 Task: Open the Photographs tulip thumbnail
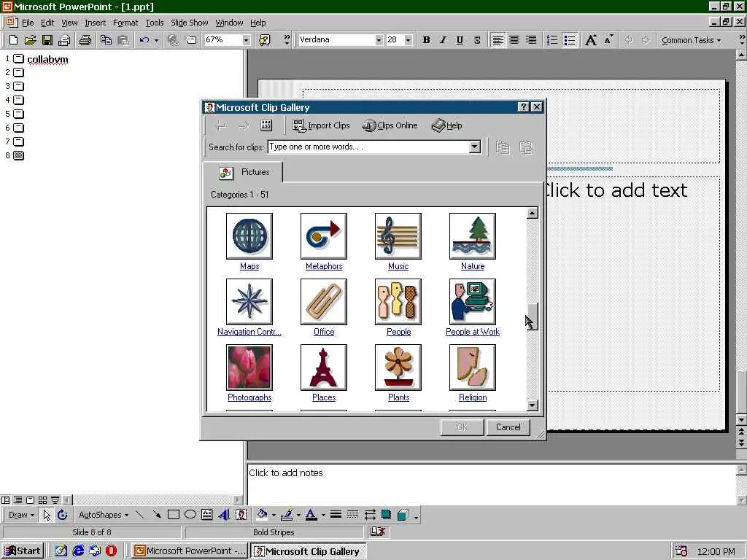[x=249, y=367]
